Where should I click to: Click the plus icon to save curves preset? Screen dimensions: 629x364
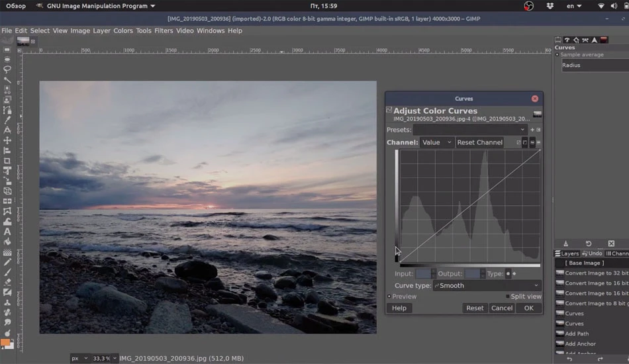click(532, 130)
